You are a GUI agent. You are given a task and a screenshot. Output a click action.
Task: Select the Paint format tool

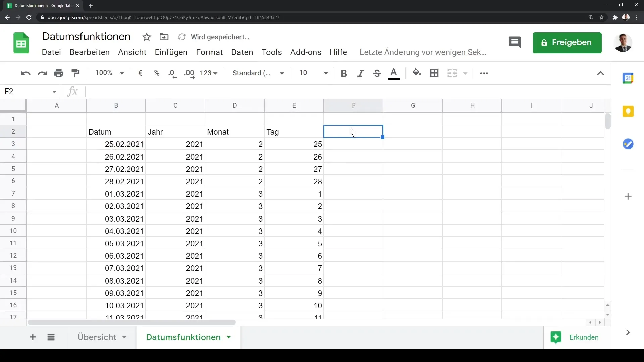pos(75,73)
